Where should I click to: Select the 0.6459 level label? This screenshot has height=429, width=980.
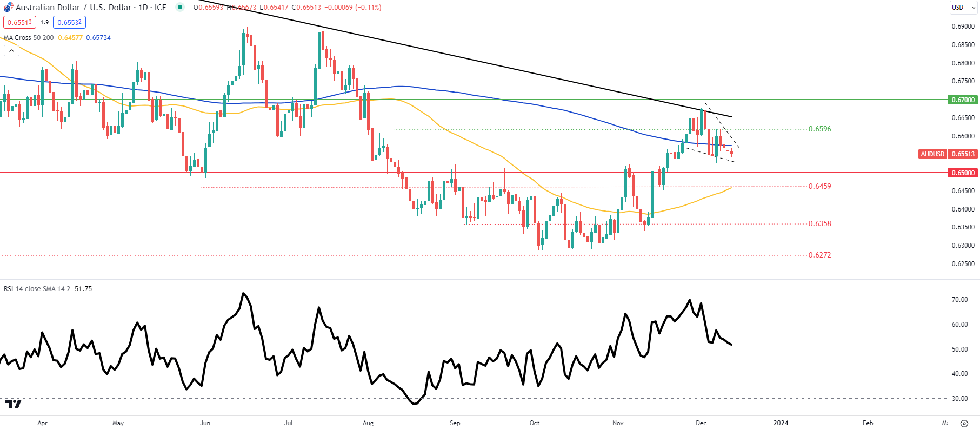tap(819, 186)
